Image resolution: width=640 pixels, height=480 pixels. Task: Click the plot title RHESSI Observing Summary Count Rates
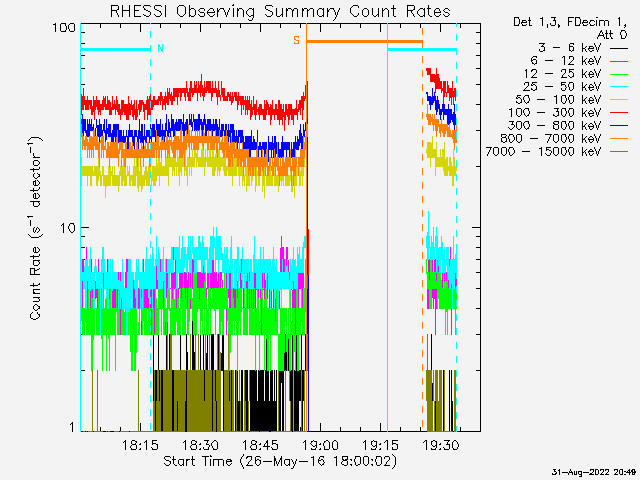[279, 11]
